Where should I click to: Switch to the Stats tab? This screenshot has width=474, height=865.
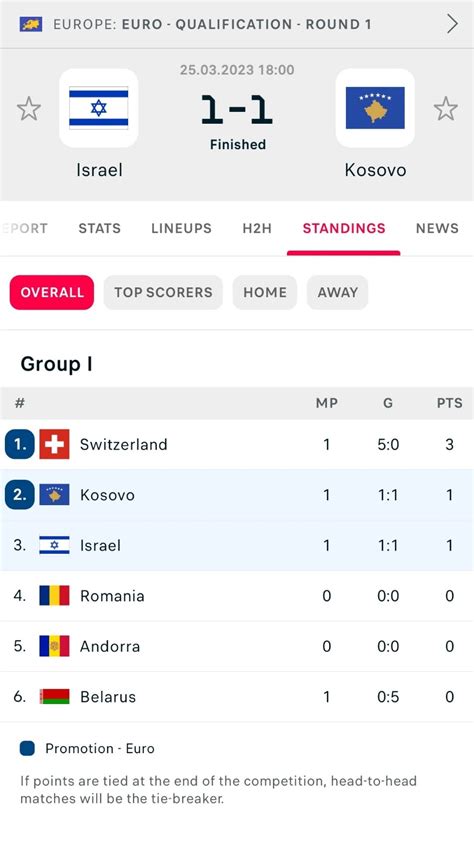click(x=99, y=228)
